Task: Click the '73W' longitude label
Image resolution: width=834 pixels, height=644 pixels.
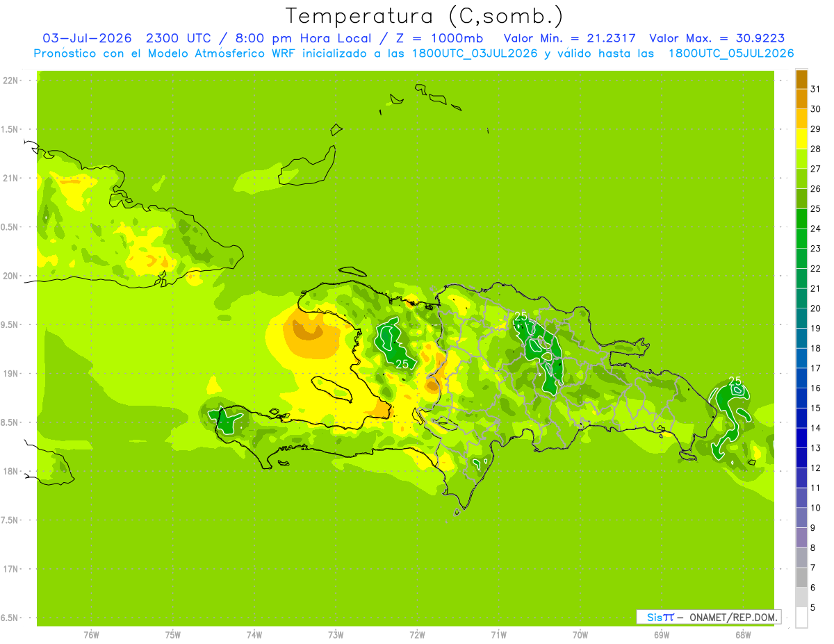Action: pyautogui.click(x=336, y=635)
